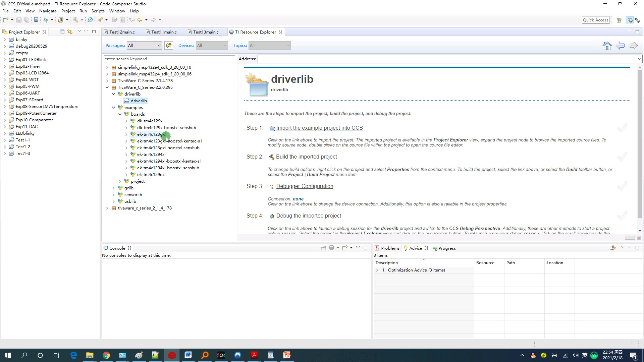
Task: Click the package refresh icon beside Packages dropdown
Action: click(169, 45)
